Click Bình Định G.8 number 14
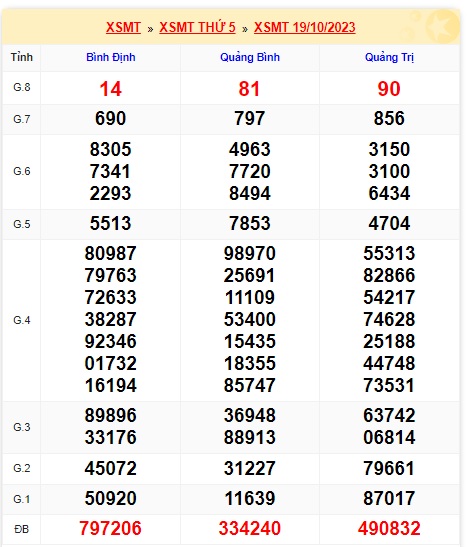Viewport: 472px width, 547px height. [111, 89]
